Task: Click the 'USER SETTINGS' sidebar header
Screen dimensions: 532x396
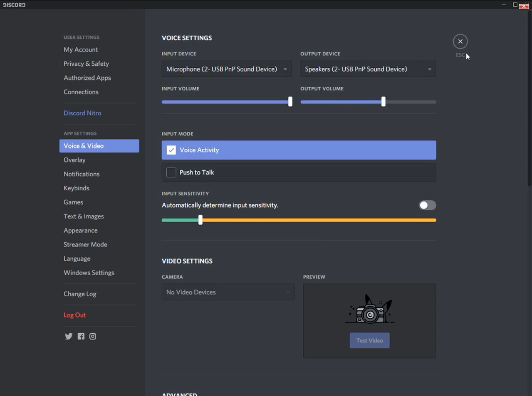Action: (82, 37)
